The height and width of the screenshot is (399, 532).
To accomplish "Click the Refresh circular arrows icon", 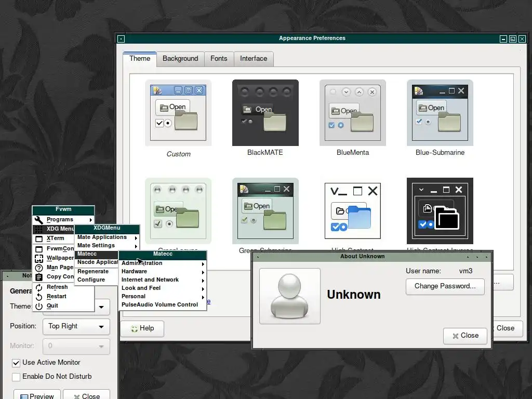I will click(x=39, y=288).
